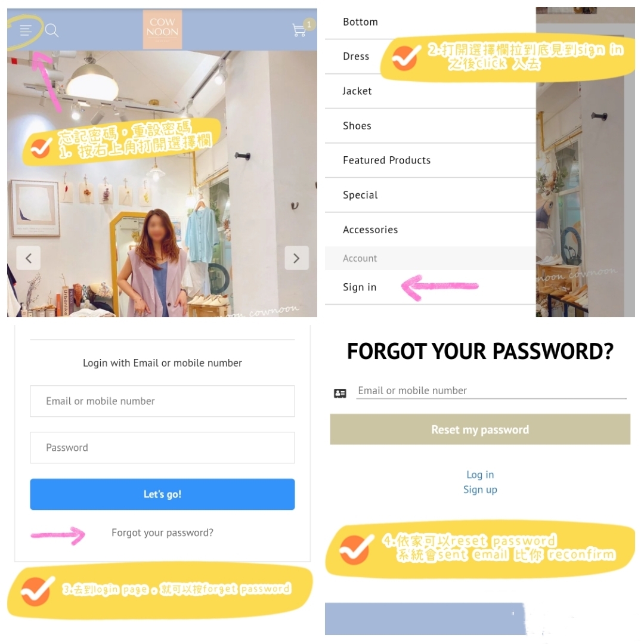The height and width of the screenshot is (644, 644).
Task: Click the Sign up link
Action: coord(480,490)
